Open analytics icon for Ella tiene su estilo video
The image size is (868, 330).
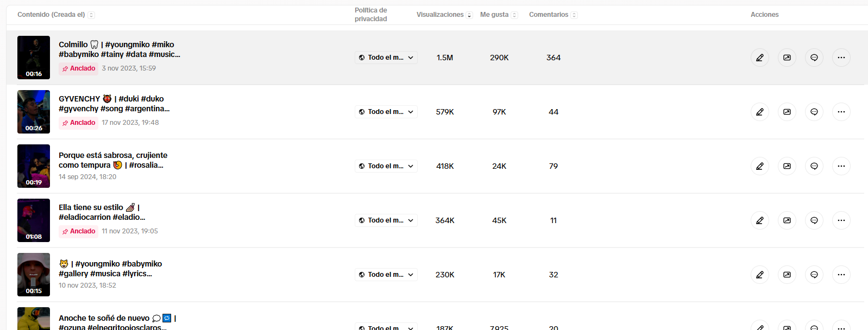(787, 220)
